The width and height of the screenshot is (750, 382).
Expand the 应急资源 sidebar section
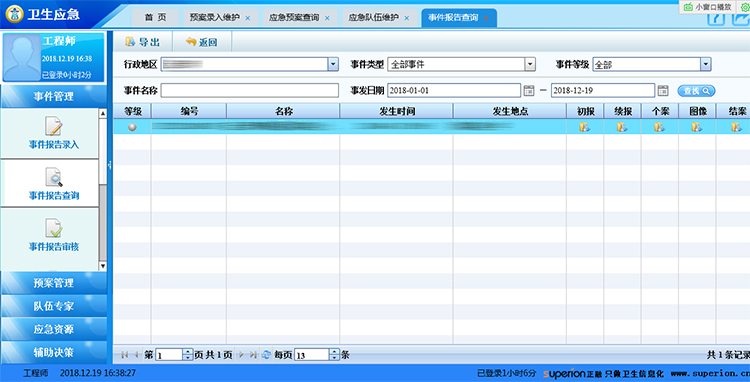point(54,329)
